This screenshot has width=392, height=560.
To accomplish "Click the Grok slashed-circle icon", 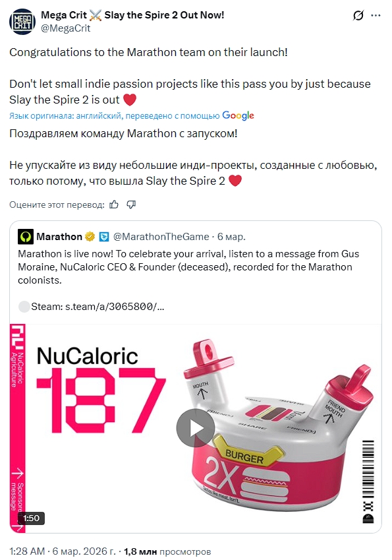I will tap(358, 16).
